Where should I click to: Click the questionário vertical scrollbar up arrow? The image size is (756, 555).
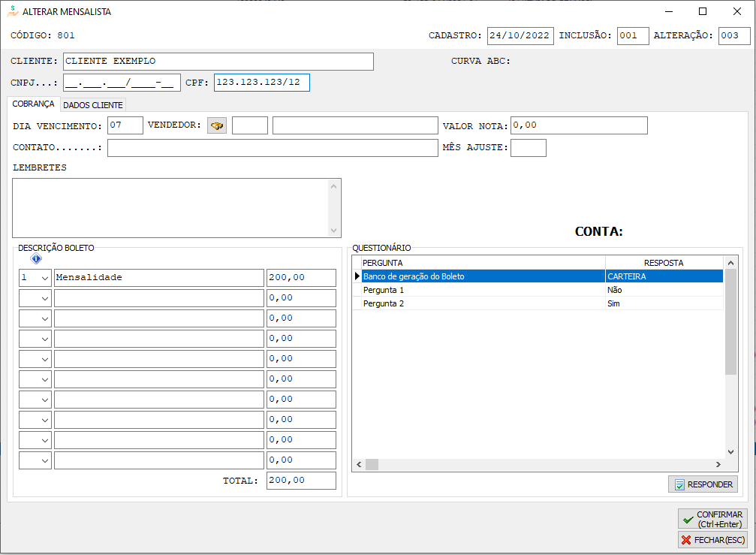(731, 263)
